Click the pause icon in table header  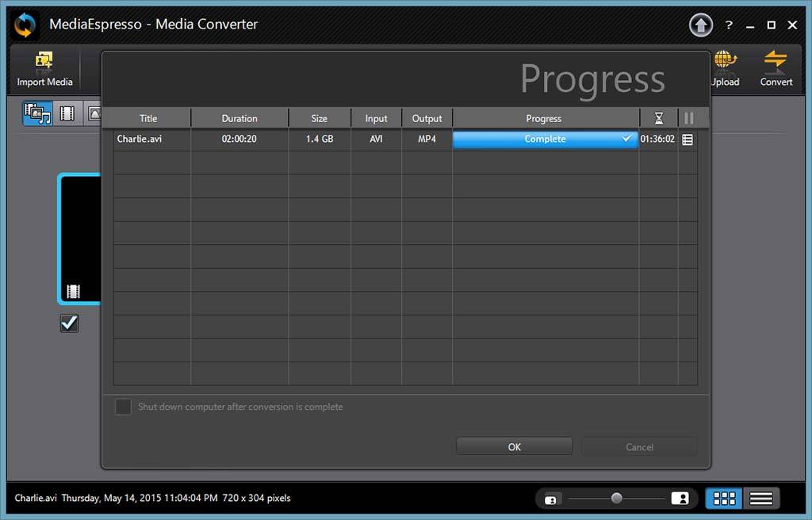click(x=689, y=119)
